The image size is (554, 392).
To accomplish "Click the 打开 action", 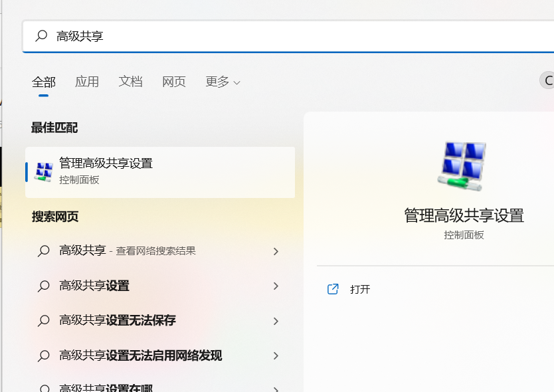I will click(359, 290).
